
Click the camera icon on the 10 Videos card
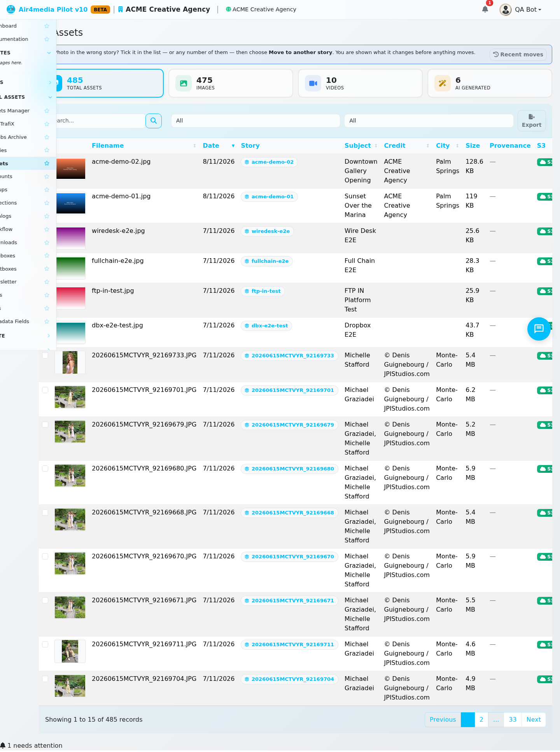(313, 83)
